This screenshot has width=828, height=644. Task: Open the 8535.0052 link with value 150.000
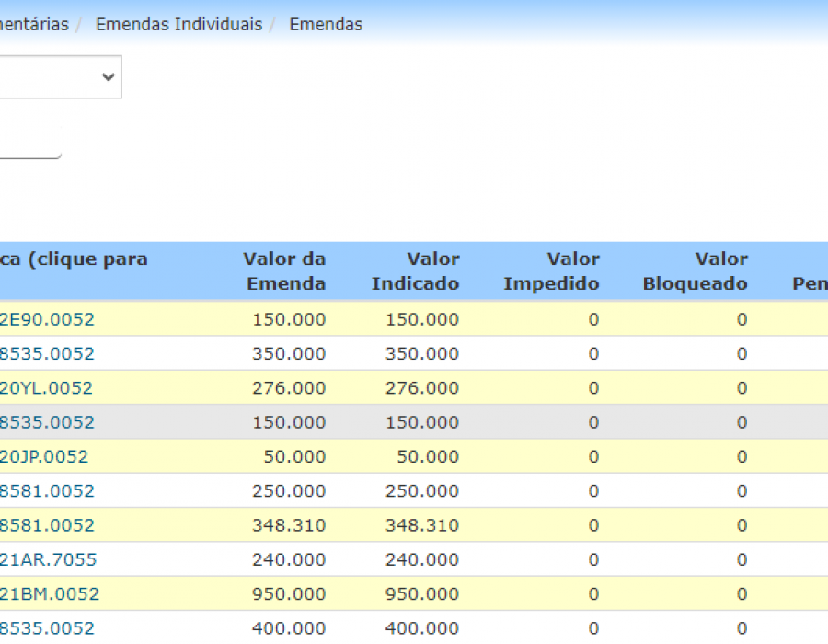pyautogui.click(x=47, y=422)
